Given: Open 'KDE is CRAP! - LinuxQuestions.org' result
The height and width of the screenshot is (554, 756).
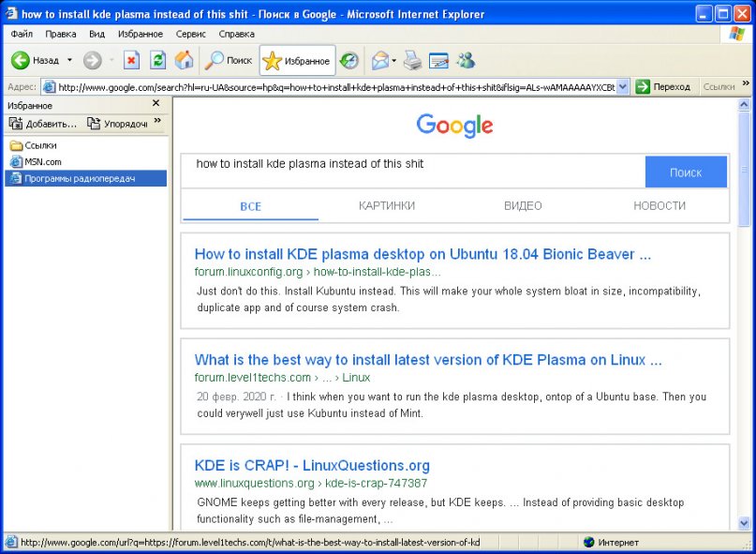Looking at the screenshot, I should pos(312,466).
